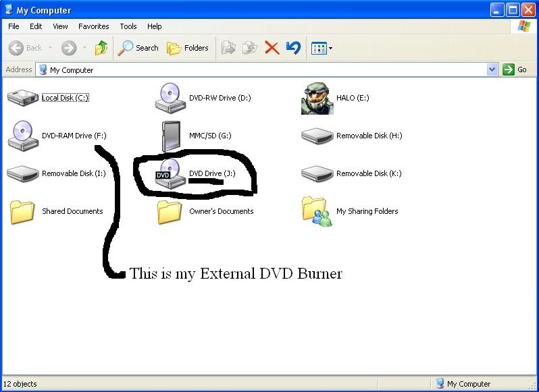Select the DVD Drive (J:) icon

(170, 173)
